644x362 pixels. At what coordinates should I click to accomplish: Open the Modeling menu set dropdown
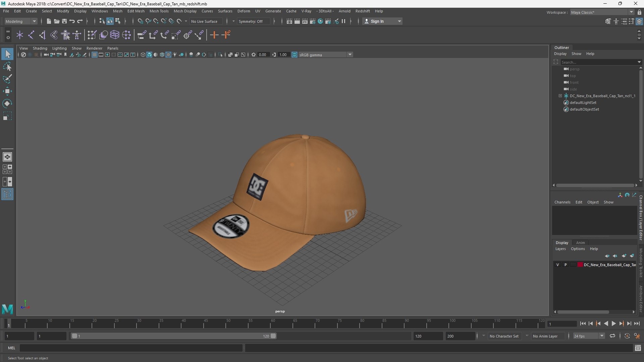click(21, 21)
